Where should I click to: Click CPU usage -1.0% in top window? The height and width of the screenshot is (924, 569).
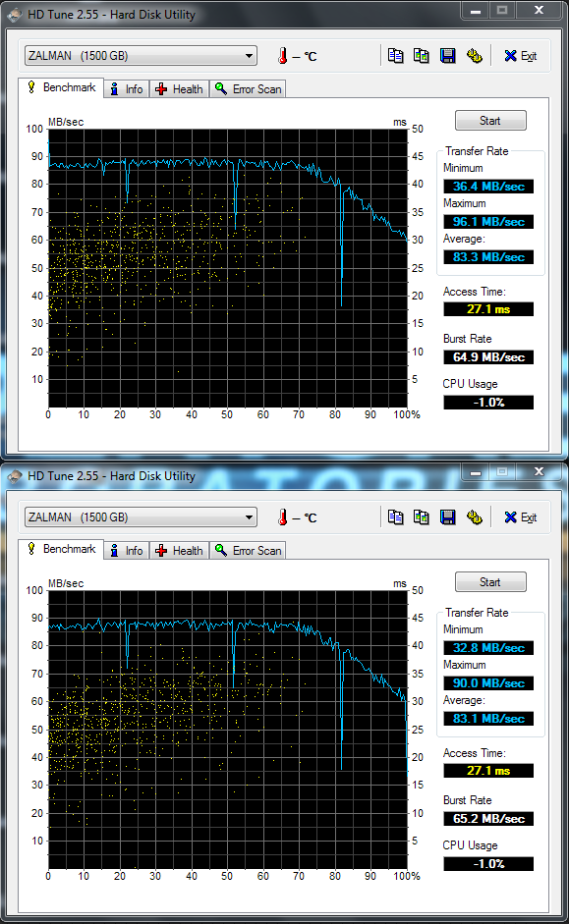click(488, 403)
